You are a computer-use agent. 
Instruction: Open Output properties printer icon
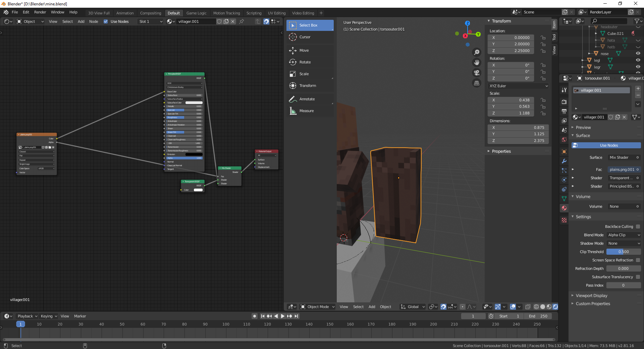click(564, 111)
